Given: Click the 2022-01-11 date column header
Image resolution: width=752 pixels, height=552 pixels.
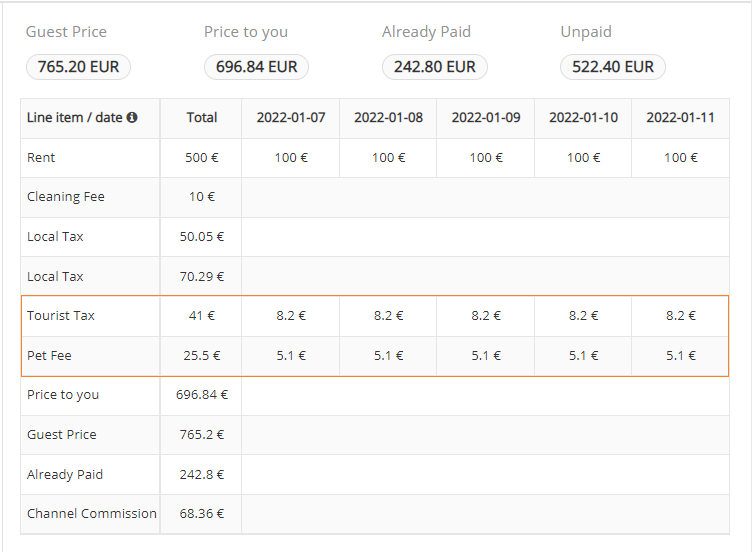Looking at the screenshot, I should [680, 118].
